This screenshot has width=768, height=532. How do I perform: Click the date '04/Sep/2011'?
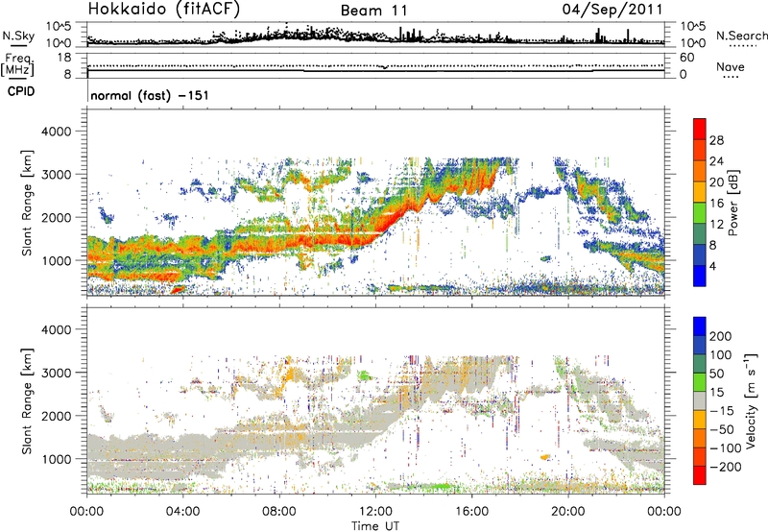click(x=612, y=10)
